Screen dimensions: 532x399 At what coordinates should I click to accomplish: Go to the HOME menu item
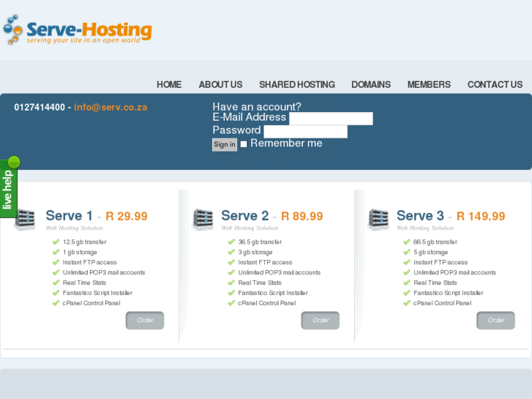[x=169, y=84]
